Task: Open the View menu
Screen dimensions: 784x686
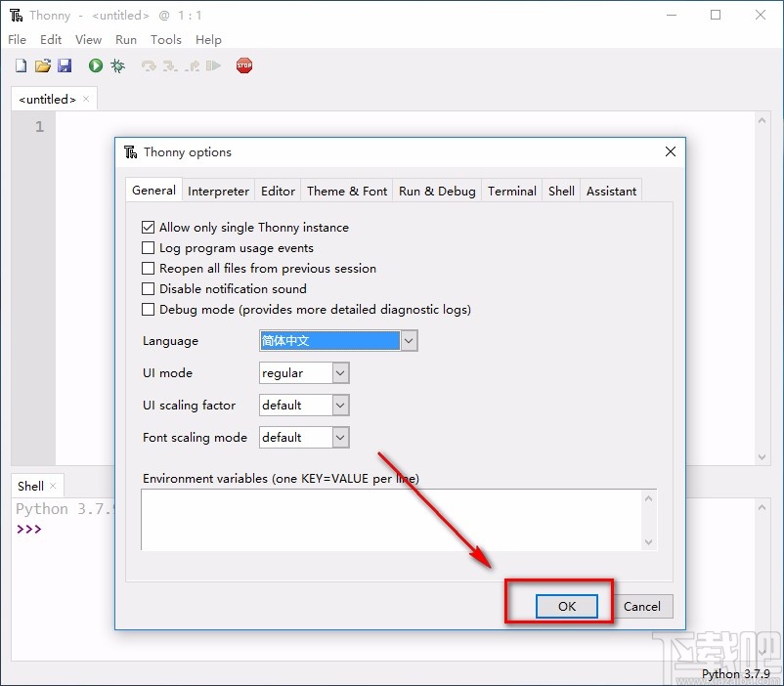Action: pyautogui.click(x=89, y=39)
